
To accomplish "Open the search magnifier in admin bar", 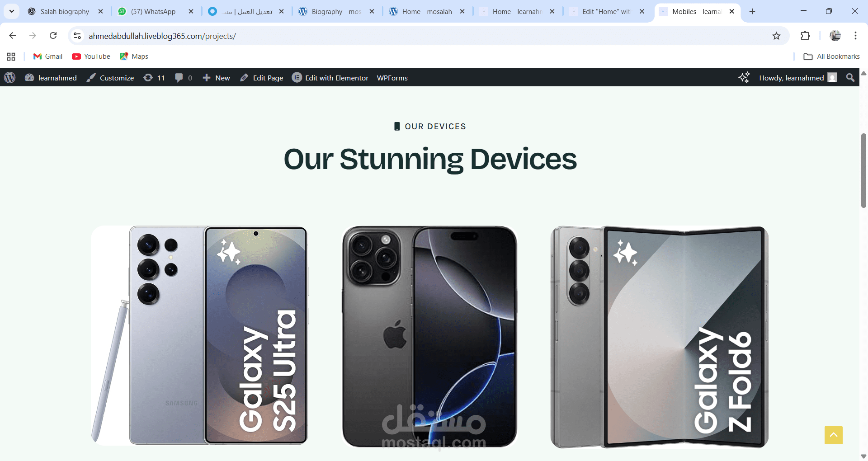I will pyautogui.click(x=850, y=78).
